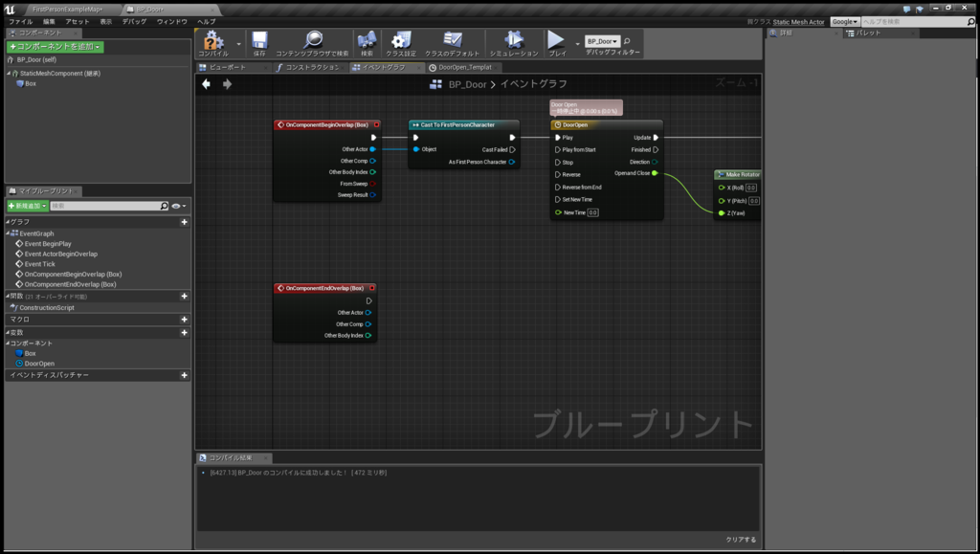
Task: Collapse the EventGraph tree node
Action: [x=8, y=233]
